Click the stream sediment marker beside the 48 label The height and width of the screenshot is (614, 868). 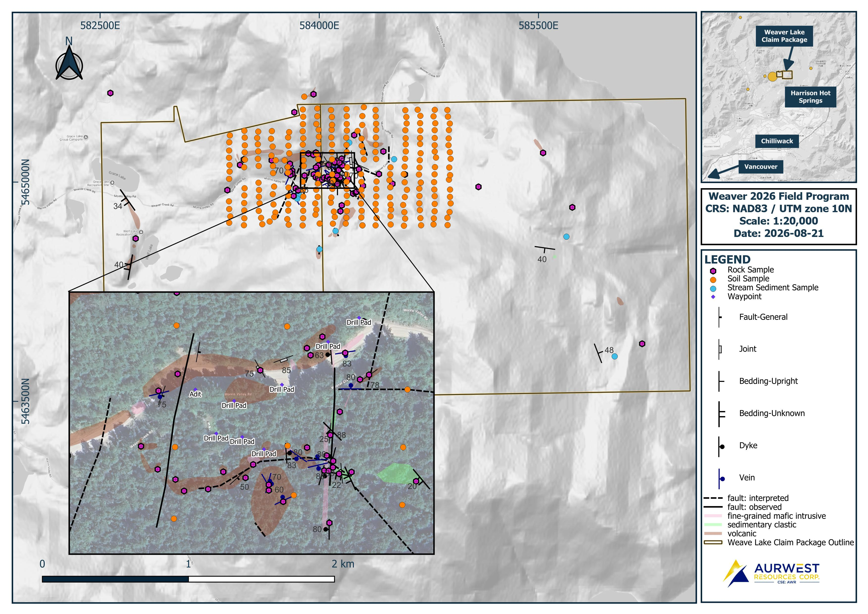click(614, 357)
